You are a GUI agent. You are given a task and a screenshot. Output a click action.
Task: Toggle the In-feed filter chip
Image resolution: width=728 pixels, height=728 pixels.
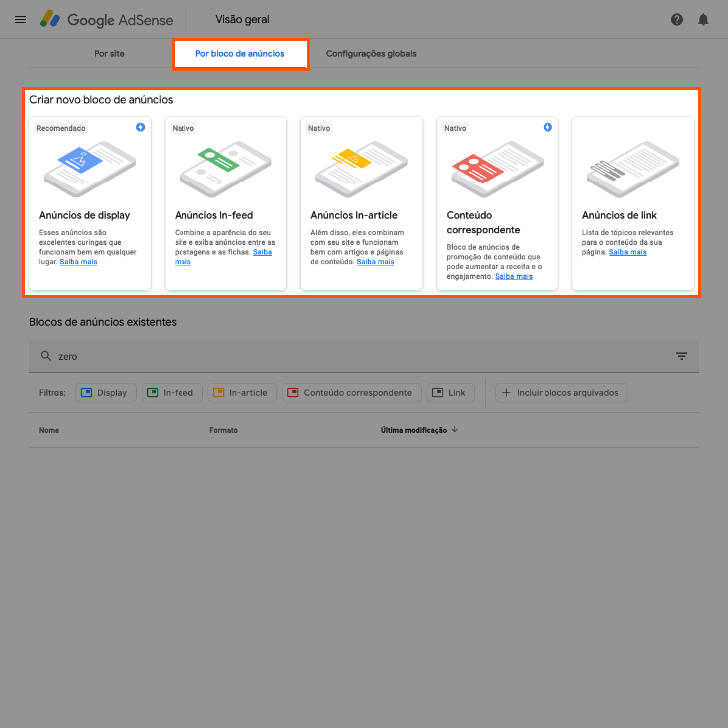pyautogui.click(x=172, y=393)
